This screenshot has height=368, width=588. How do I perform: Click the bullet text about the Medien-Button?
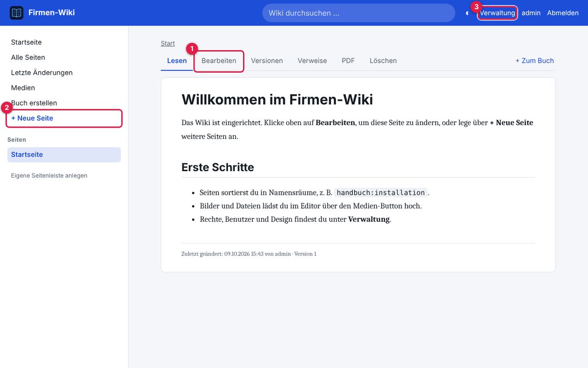pos(311,206)
